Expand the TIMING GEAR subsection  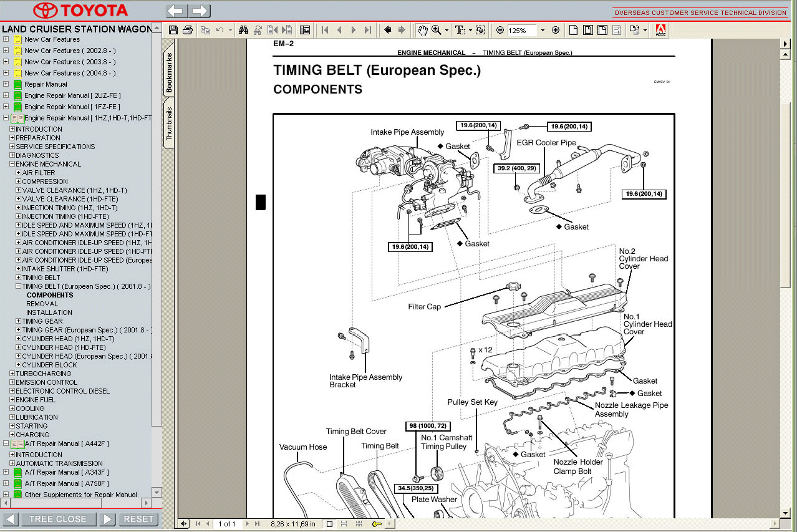coord(19,321)
